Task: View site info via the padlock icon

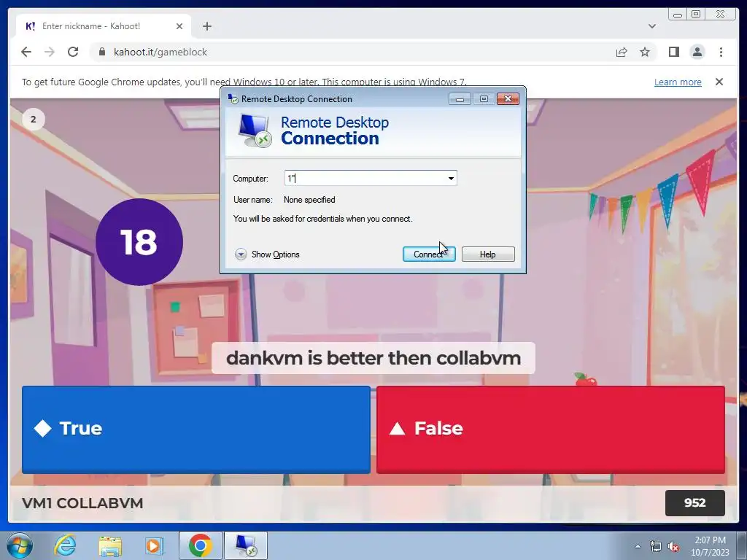Action: tap(101, 52)
